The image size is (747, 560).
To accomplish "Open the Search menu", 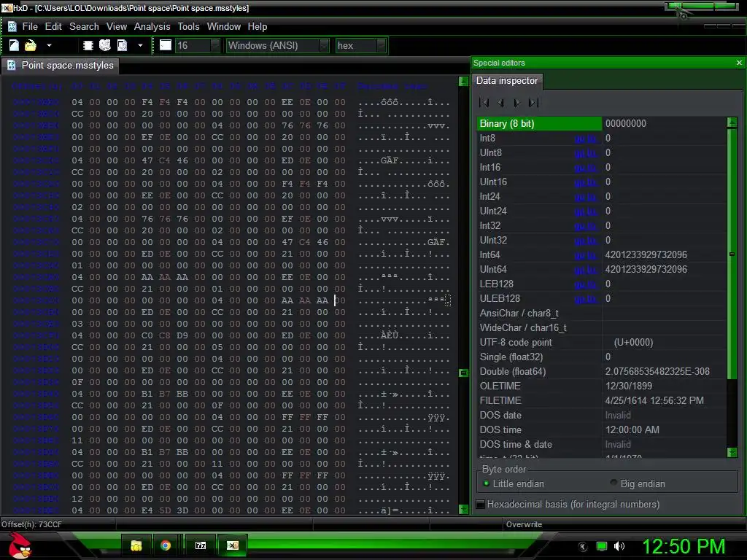I will click(85, 27).
